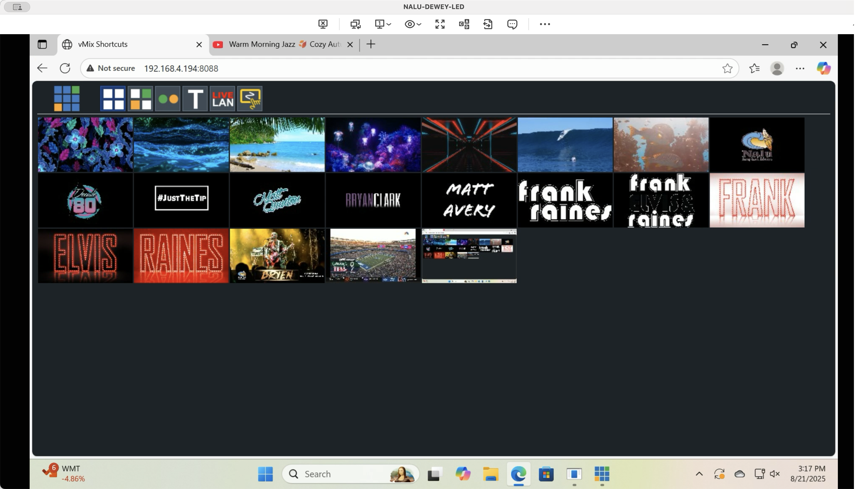Open the Edge tab actions menu icon
The height and width of the screenshot is (489, 868).
click(42, 44)
